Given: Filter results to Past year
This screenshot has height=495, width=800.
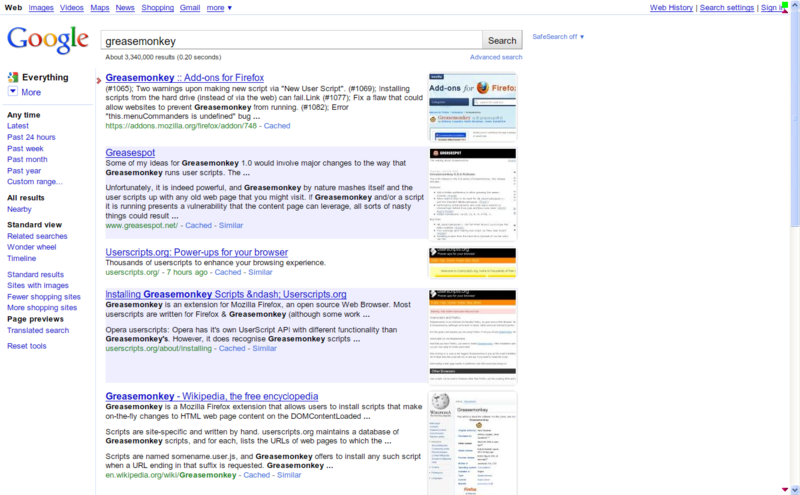Looking at the screenshot, I should [24, 171].
